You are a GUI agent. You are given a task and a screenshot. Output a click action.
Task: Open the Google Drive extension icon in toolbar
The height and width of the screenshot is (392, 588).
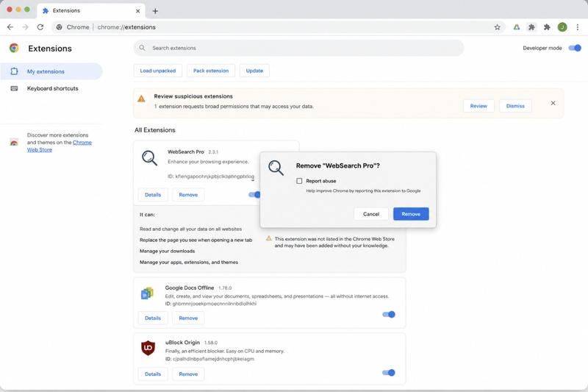[517, 27]
